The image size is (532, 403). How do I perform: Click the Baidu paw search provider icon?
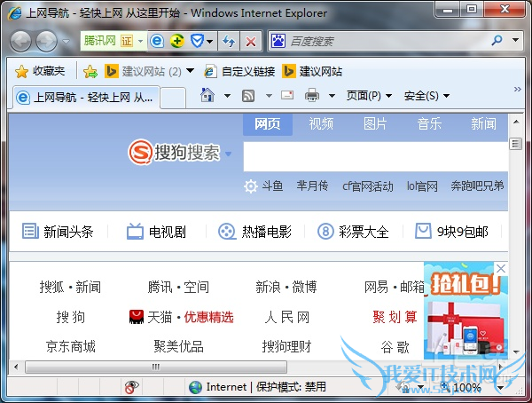point(278,41)
